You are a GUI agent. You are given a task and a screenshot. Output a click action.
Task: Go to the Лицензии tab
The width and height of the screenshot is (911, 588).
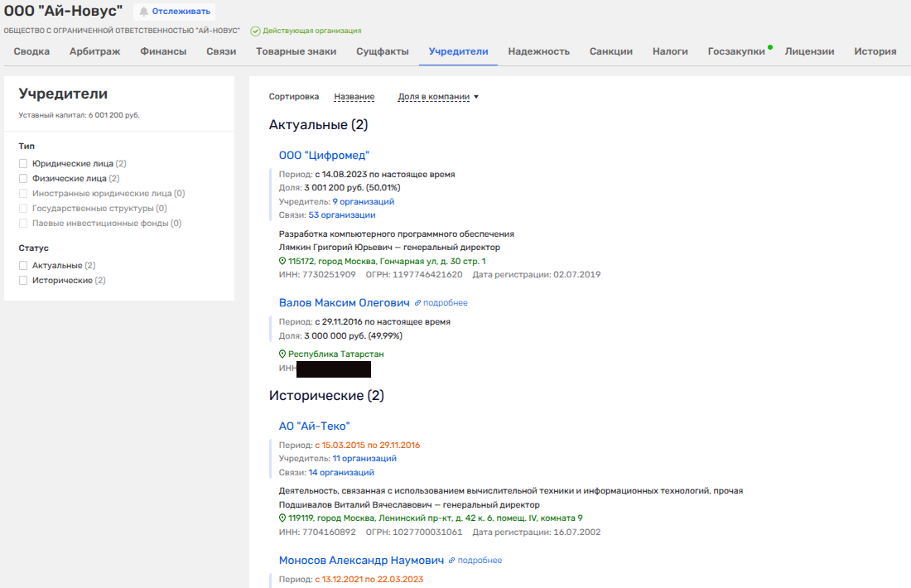pyautogui.click(x=809, y=51)
